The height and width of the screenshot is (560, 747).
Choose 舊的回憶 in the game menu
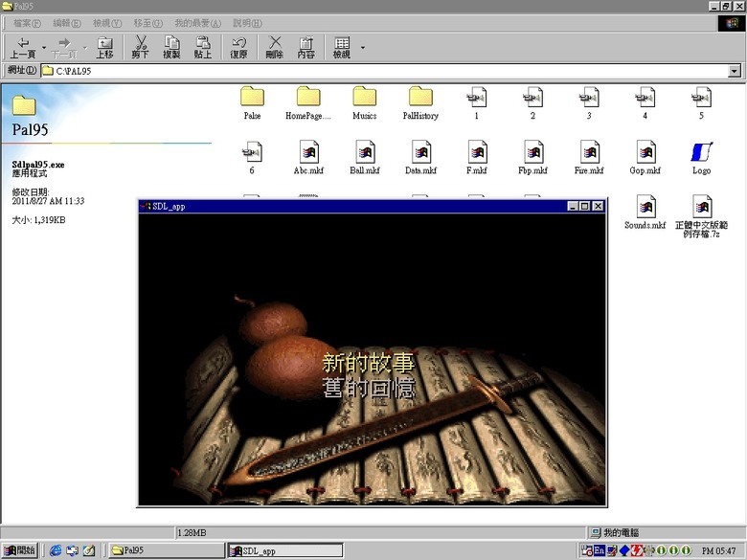(369, 387)
